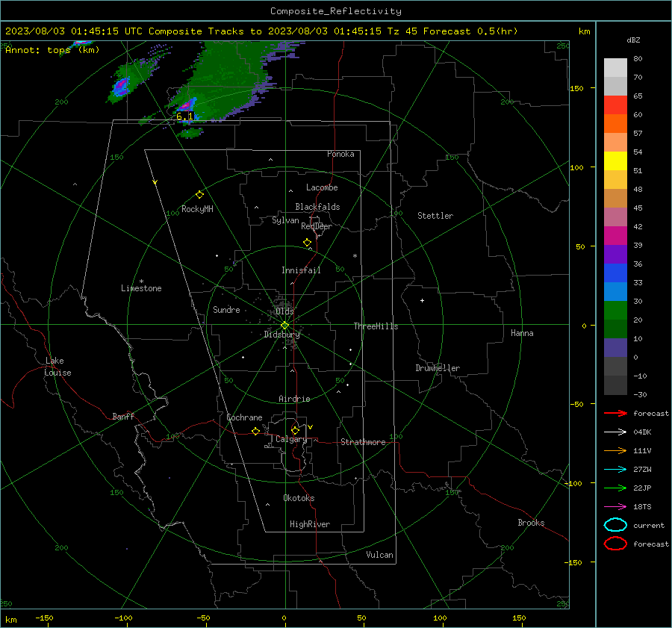The height and width of the screenshot is (628, 672).
Task: Click the Limestone label
Action: (141, 288)
